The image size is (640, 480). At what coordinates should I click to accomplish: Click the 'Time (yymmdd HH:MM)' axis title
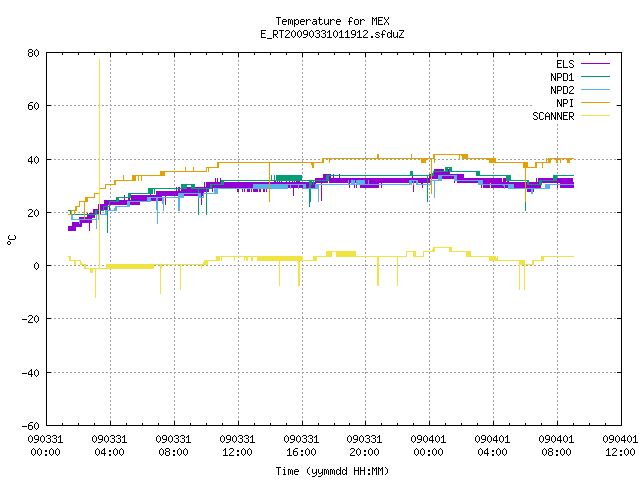[332, 471]
